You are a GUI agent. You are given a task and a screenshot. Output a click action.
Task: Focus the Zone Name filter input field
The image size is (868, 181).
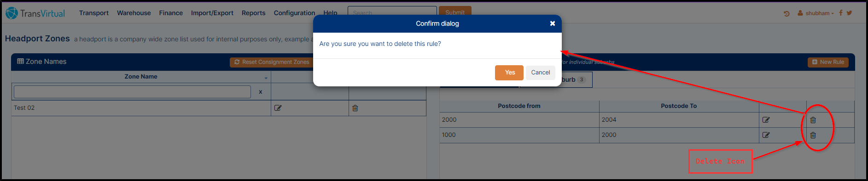pyautogui.click(x=132, y=92)
